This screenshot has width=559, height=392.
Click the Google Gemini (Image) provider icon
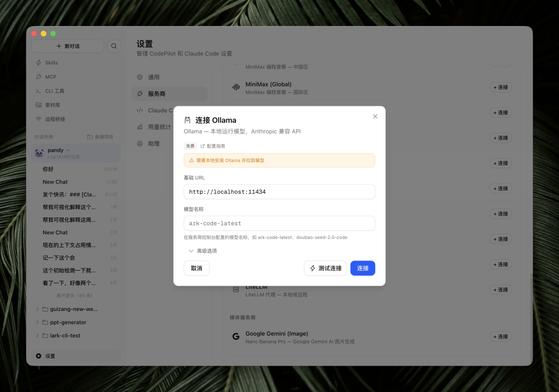[235, 336]
